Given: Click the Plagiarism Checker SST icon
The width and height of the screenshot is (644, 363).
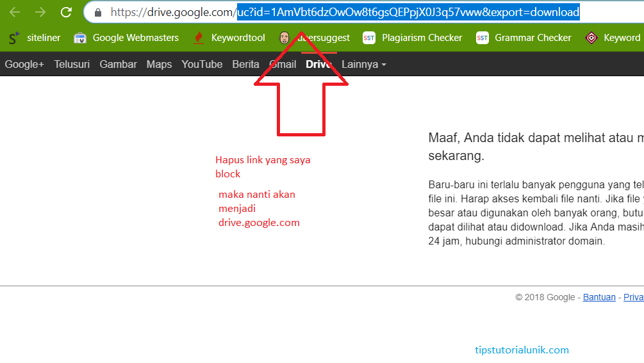Looking at the screenshot, I should (369, 38).
